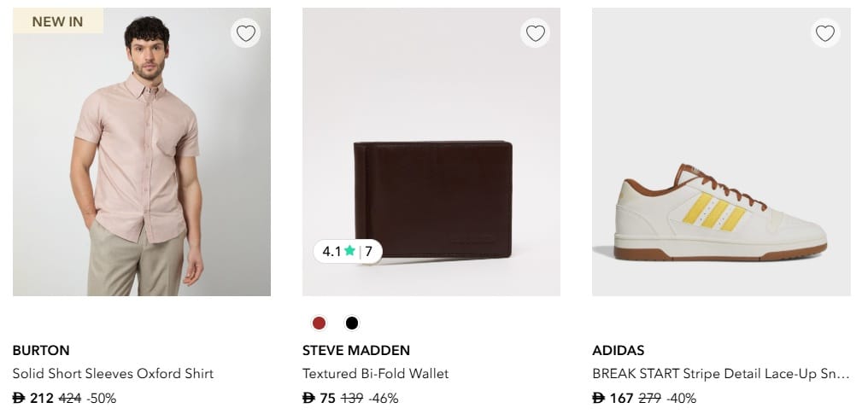Open BREAK START Stripe Detail sneaker title
Viewport: 868px width, 414px height.
(720, 374)
